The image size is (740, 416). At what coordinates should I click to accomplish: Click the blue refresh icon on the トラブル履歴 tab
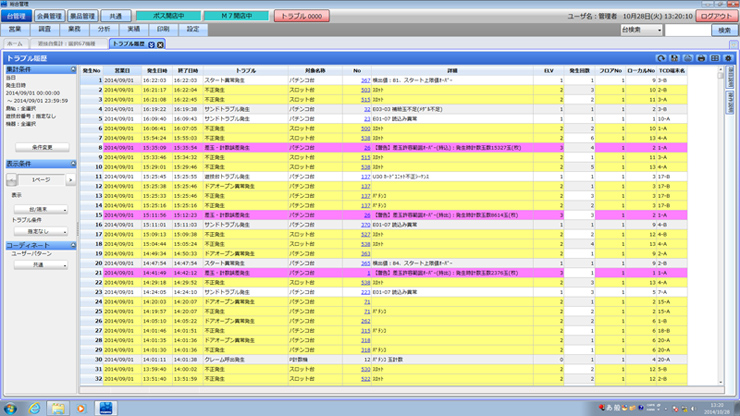coord(151,44)
